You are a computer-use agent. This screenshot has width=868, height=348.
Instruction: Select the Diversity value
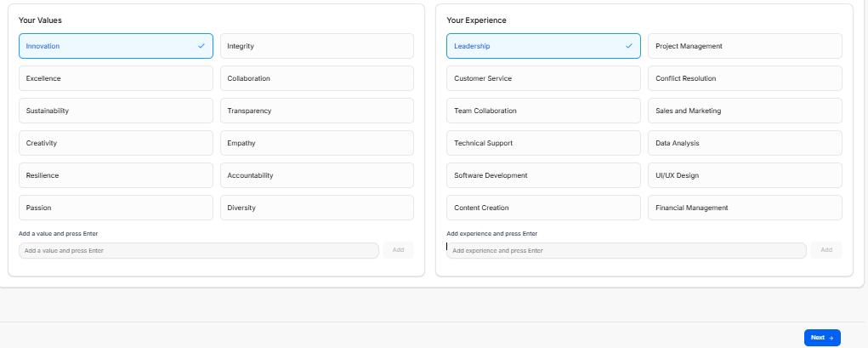pyautogui.click(x=316, y=208)
